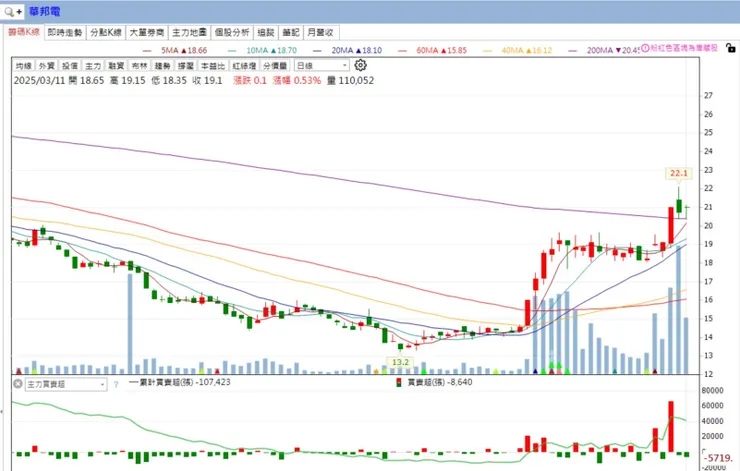Viewport: 740px width, 471px height.
Task: Open the 日線 period dropdown
Action: [322, 66]
